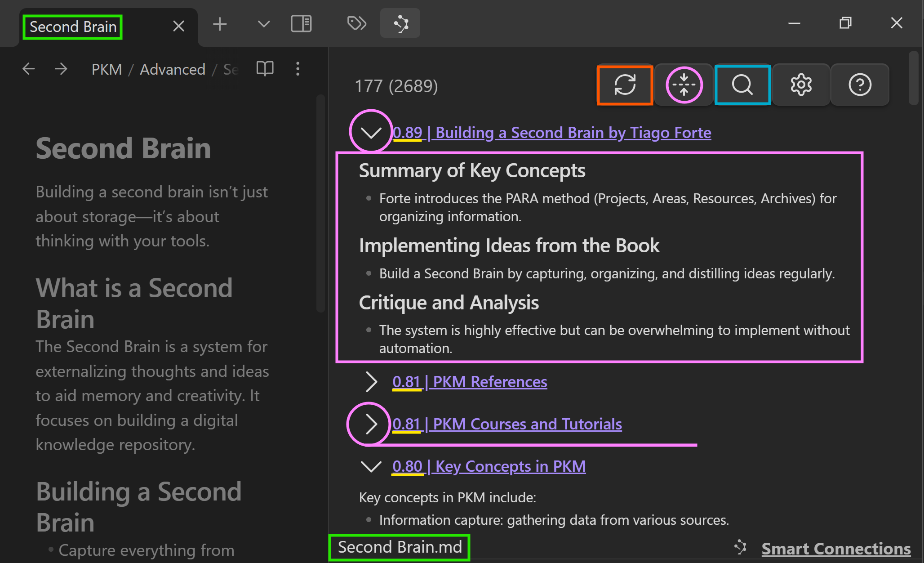Toggle the right sidebar panel icon

[x=301, y=23]
